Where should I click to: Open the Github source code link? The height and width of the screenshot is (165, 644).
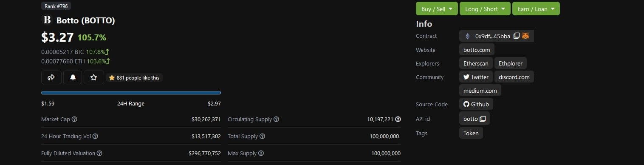click(476, 104)
